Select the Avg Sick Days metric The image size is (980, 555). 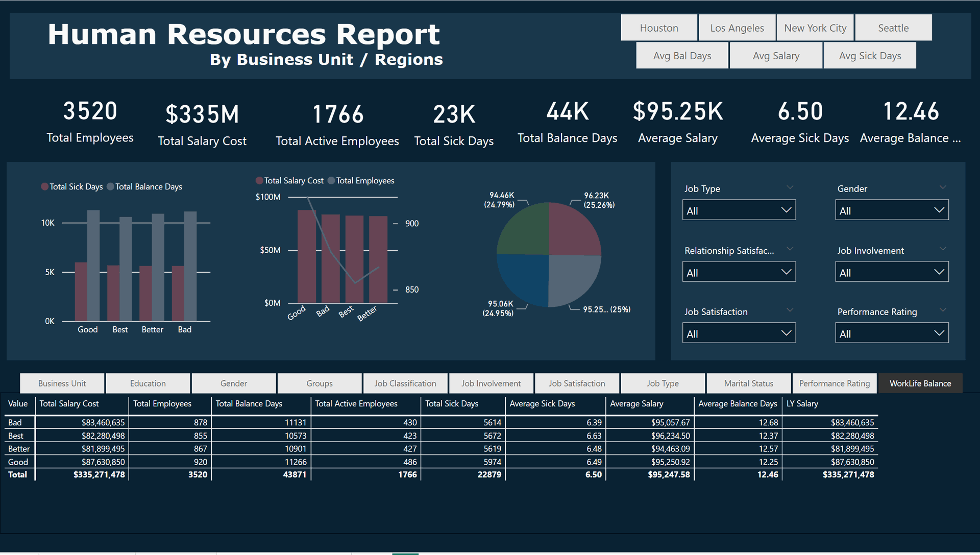pos(870,55)
